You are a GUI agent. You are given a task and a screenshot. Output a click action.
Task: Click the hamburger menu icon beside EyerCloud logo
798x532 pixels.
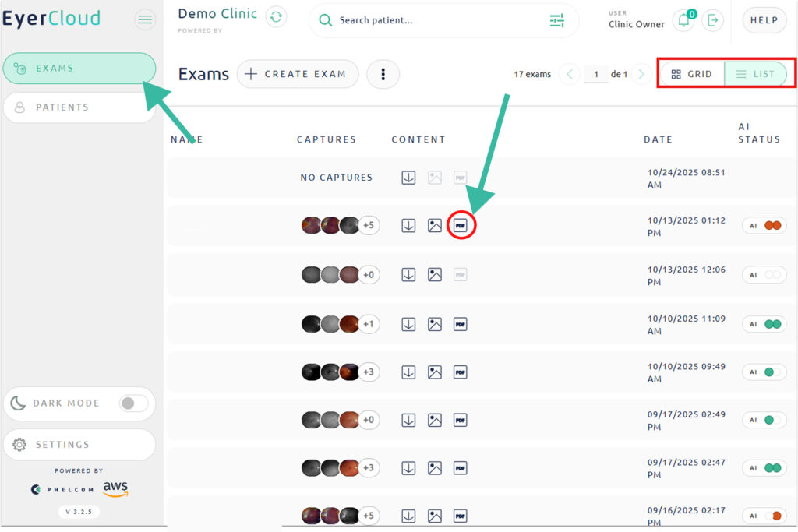[x=145, y=19]
